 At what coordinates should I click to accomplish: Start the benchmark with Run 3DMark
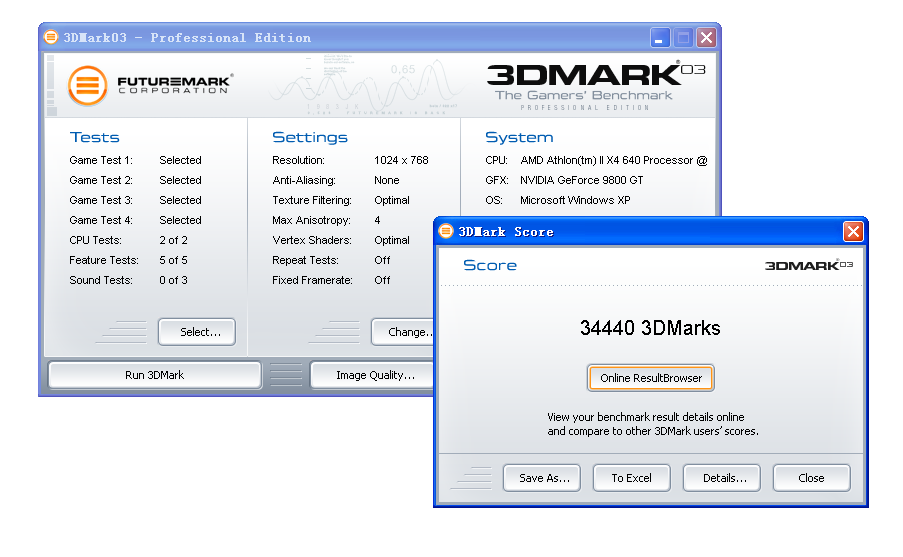[154, 375]
